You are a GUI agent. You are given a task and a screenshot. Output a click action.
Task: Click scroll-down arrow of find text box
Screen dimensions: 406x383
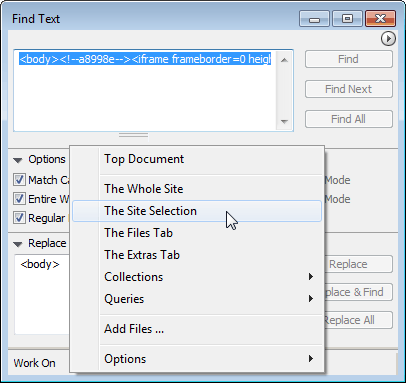pos(284,122)
